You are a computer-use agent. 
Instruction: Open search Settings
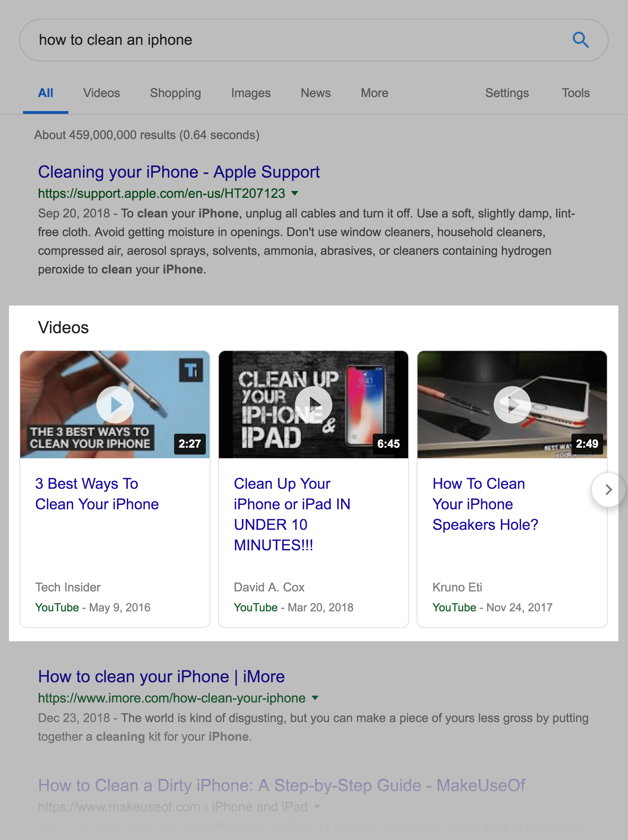pos(507,93)
